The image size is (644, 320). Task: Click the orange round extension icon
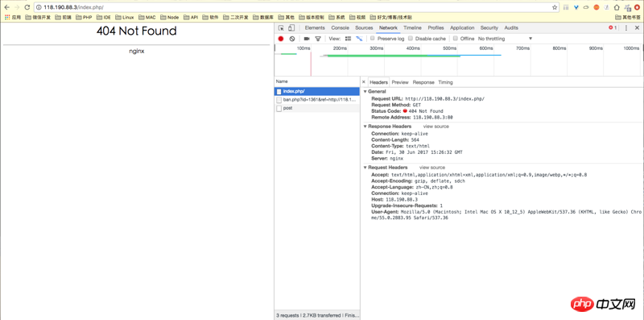pyautogui.click(x=597, y=7)
